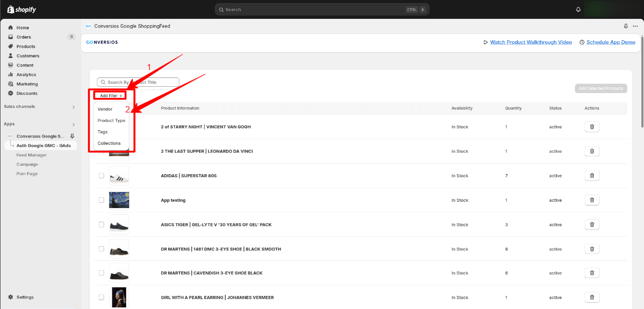Screen dimensions: 644x309
Task: Expand the Apps section chevron
Action: pyautogui.click(x=73, y=124)
